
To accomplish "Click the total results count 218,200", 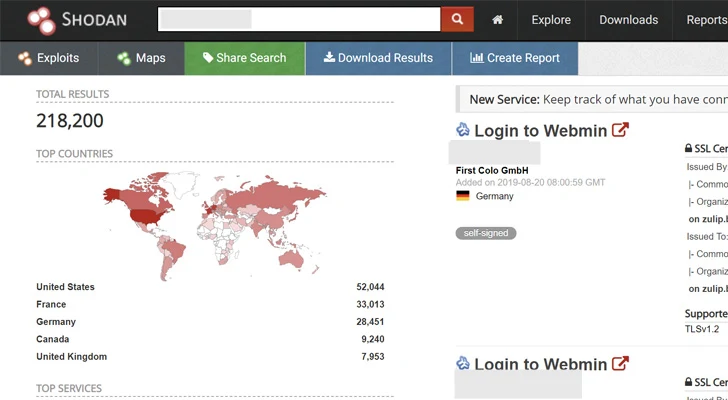I will (x=70, y=121).
